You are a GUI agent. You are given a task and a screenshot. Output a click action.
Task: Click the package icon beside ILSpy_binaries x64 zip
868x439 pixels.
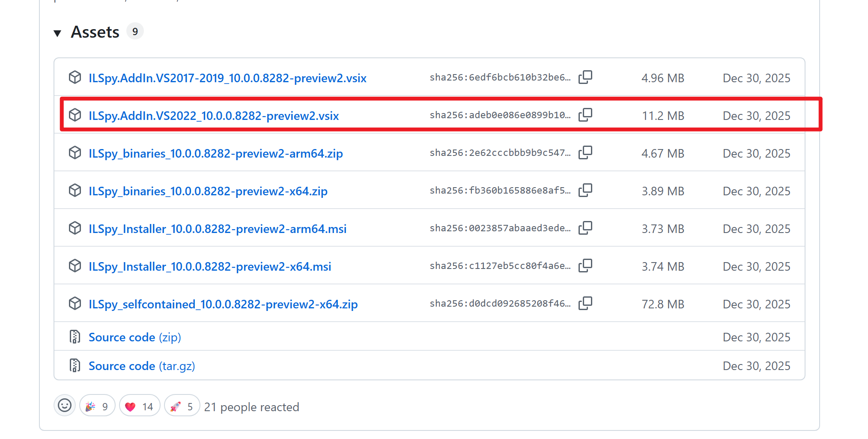(75, 191)
